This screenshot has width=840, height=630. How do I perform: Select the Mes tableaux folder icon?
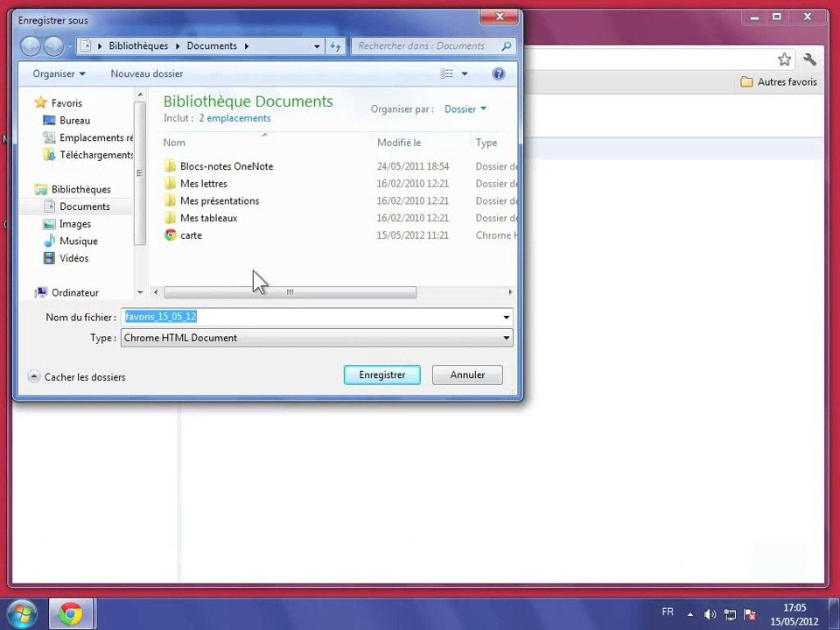[170, 218]
